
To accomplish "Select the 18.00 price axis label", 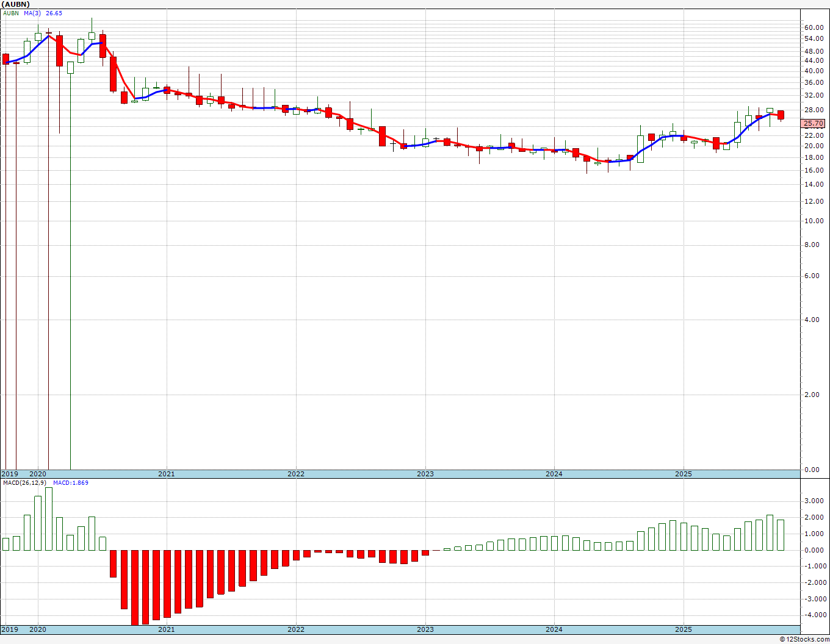I will click(x=814, y=157).
